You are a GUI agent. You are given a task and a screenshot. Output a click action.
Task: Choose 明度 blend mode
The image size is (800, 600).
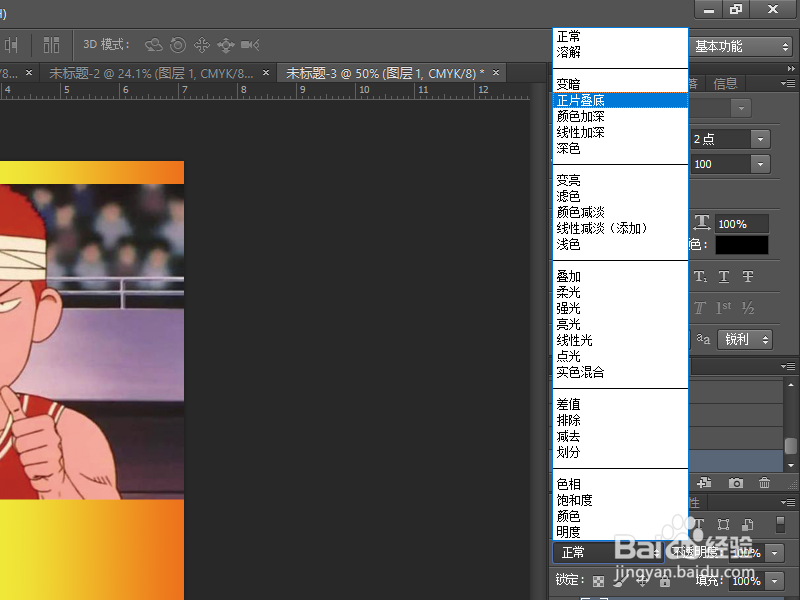point(620,532)
